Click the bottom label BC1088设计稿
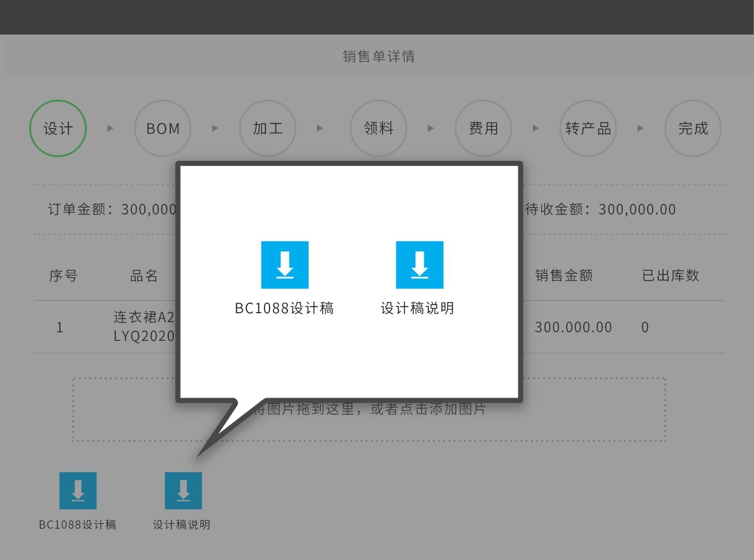The image size is (754, 560). pyautogui.click(x=77, y=525)
